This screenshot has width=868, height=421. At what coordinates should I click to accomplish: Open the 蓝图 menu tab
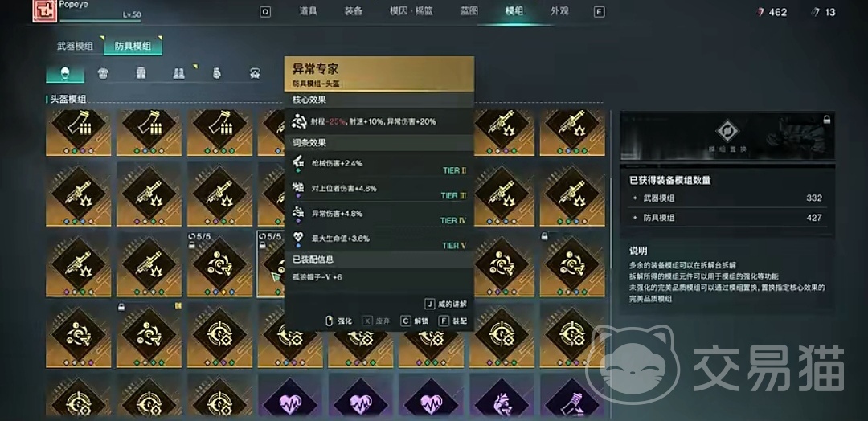coord(469,11)
